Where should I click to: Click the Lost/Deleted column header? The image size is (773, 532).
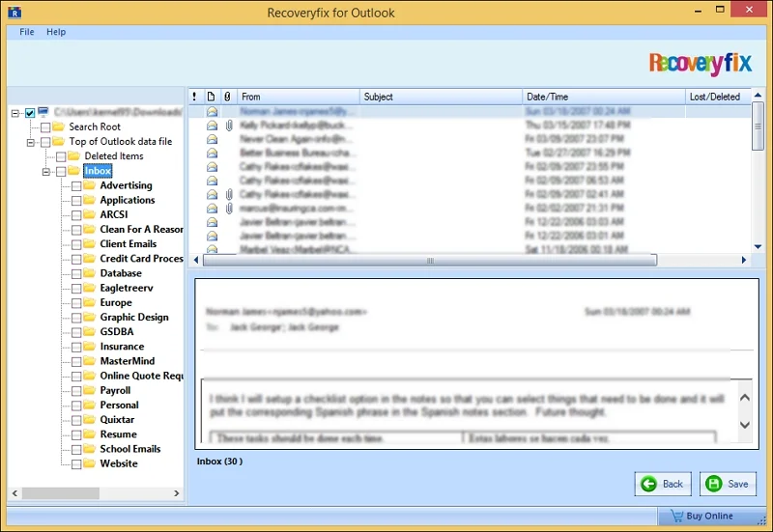click(x=718, y=97)
